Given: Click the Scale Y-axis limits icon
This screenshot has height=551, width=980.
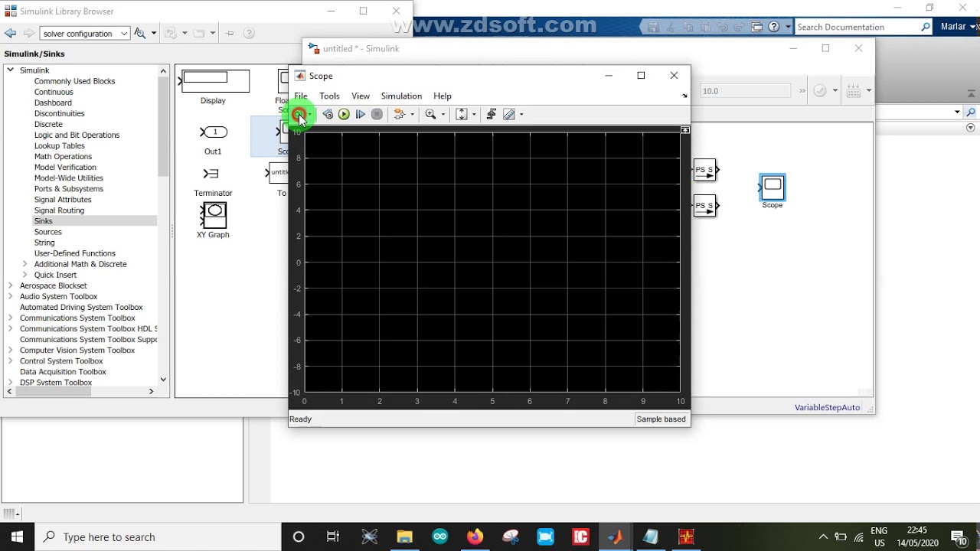Looking at the screenshot, I should pos(462,114).
